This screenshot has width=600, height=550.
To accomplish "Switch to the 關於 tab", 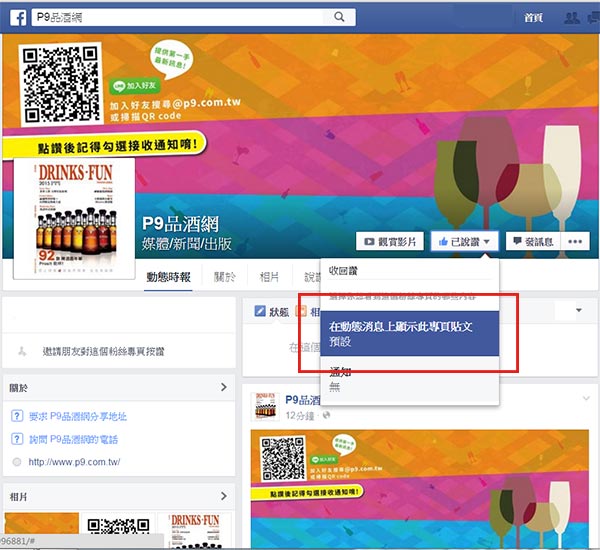I will point(225,277).
